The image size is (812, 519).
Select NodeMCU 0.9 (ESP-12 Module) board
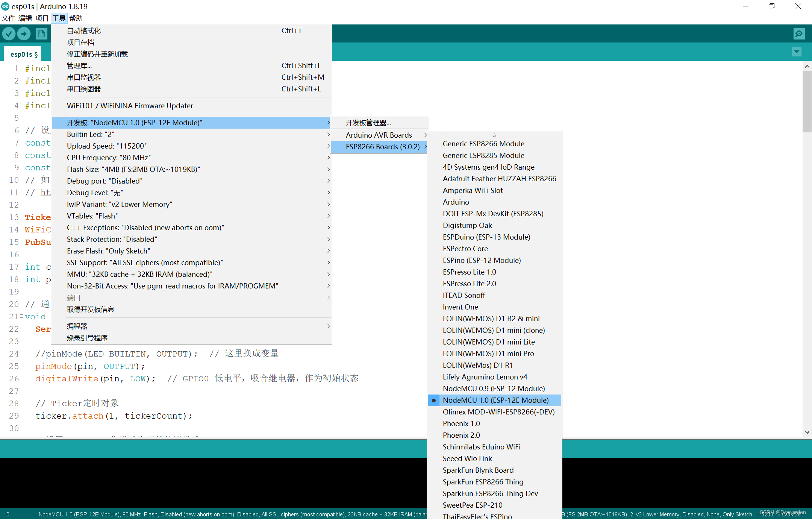point(495,389)
